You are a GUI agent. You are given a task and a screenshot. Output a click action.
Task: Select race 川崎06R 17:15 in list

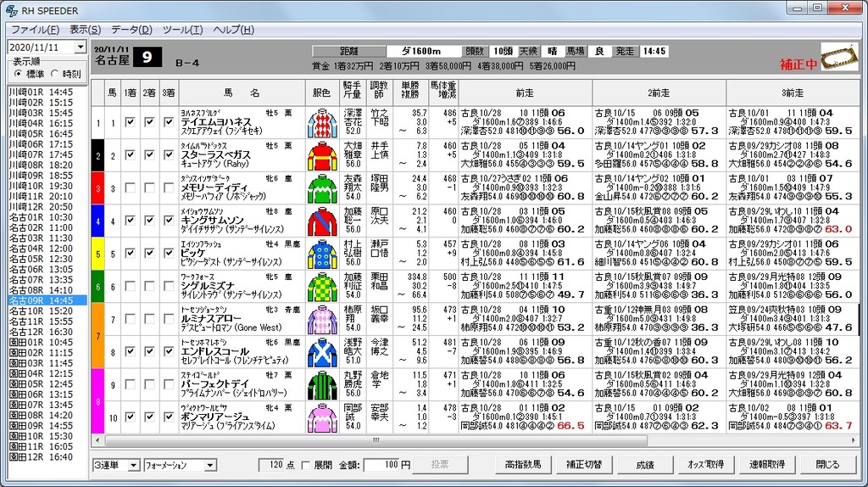pos(47,144)
